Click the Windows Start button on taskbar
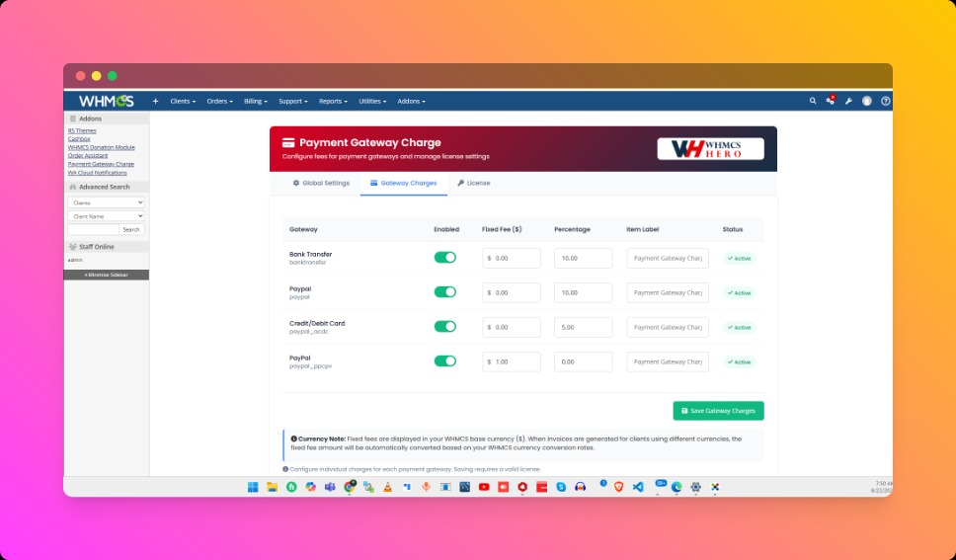 pyautogui.click(x=252, y=487)
